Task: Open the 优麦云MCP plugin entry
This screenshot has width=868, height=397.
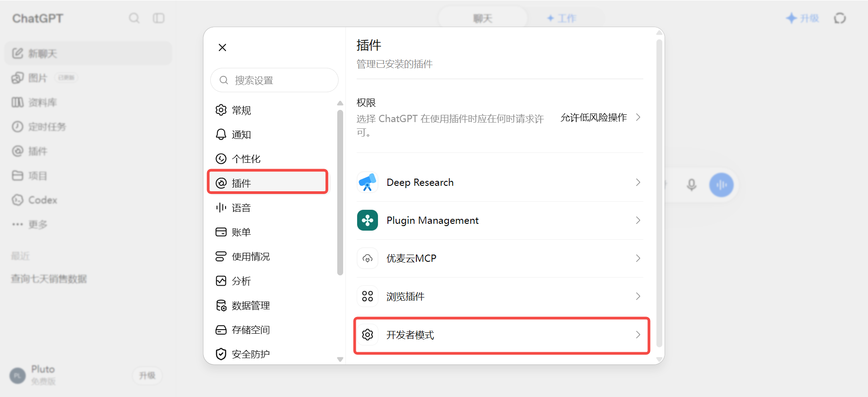Action: tap(500, 258)
